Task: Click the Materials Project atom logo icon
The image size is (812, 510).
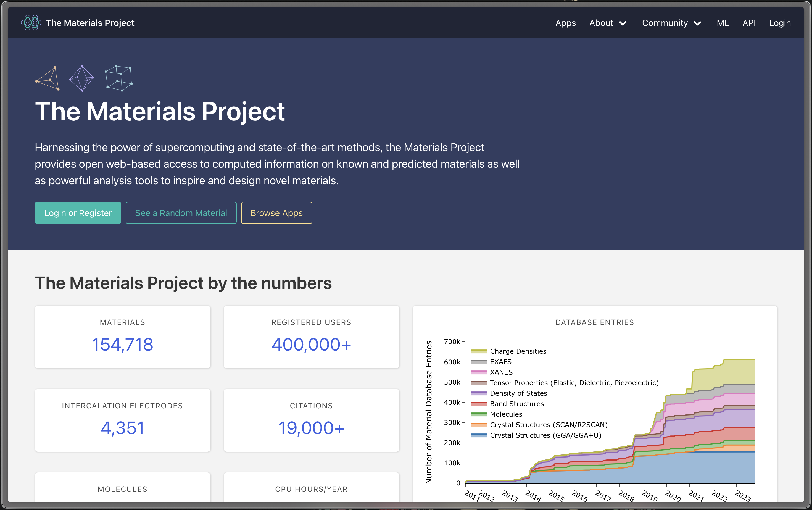Action: click(x=31, y=23)
